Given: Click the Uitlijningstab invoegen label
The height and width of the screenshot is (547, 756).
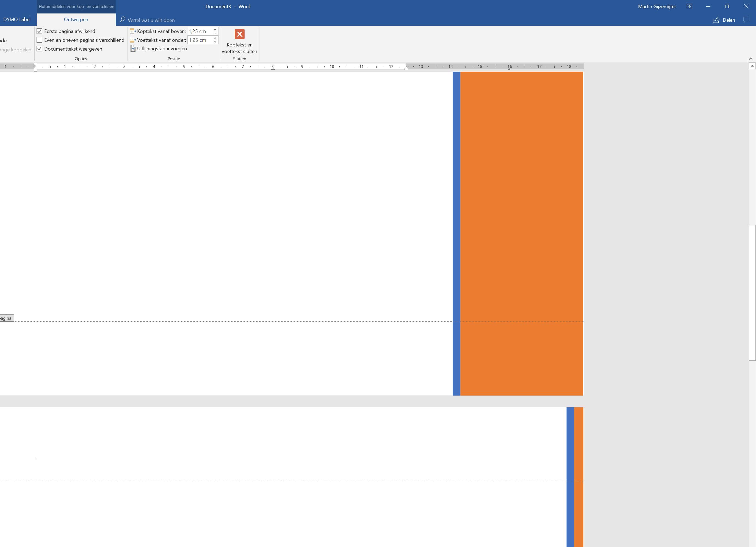Looking at the screenshot, I should tap(162, 49).
